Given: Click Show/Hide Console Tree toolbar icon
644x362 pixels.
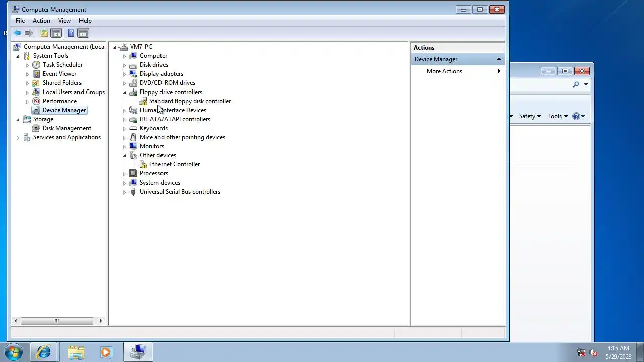Looking at the screenshot, I should tap(56, 33).
